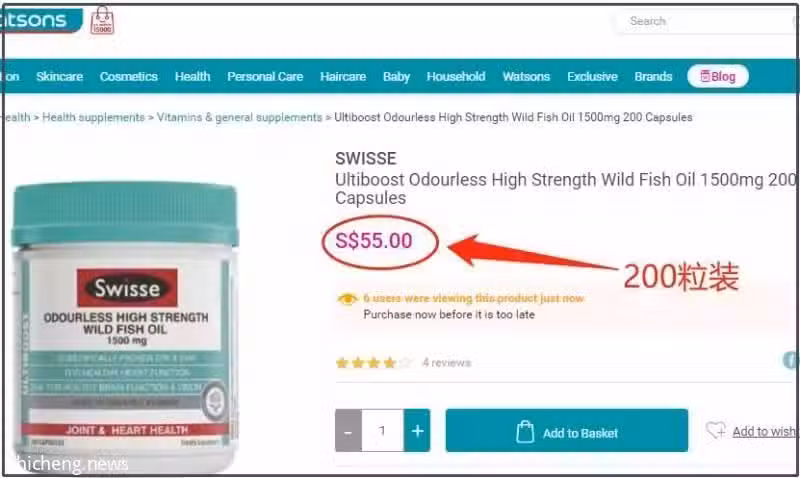
Task: Open the Skincare menu
Action: (59, 77)
